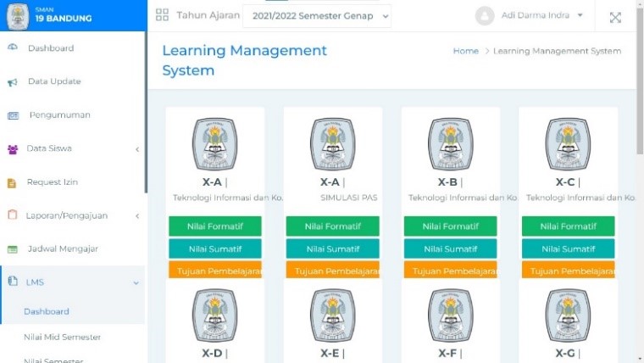
Task: Click the Pengumuman newspaper icon
Action: 13,115
